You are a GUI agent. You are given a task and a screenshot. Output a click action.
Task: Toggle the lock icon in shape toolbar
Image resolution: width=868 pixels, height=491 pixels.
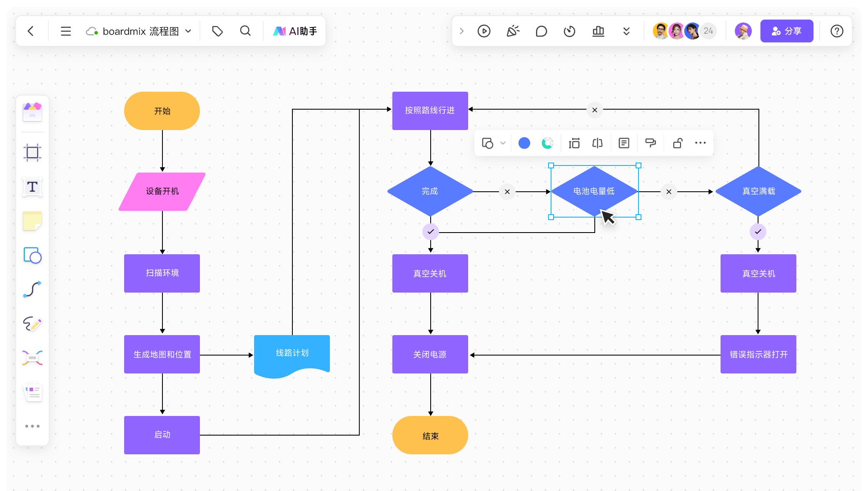678,143
